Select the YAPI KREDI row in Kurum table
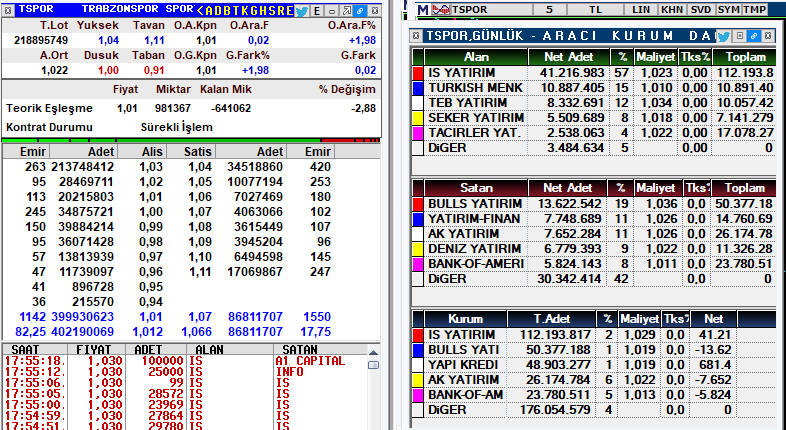786x430 pixels. [594, 365]
